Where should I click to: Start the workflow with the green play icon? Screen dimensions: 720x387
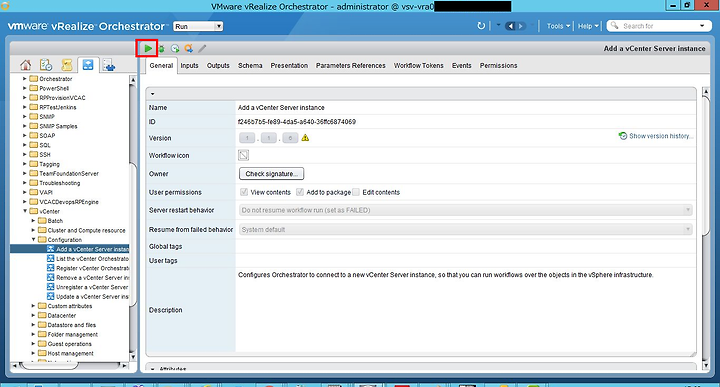click(148, 48)
